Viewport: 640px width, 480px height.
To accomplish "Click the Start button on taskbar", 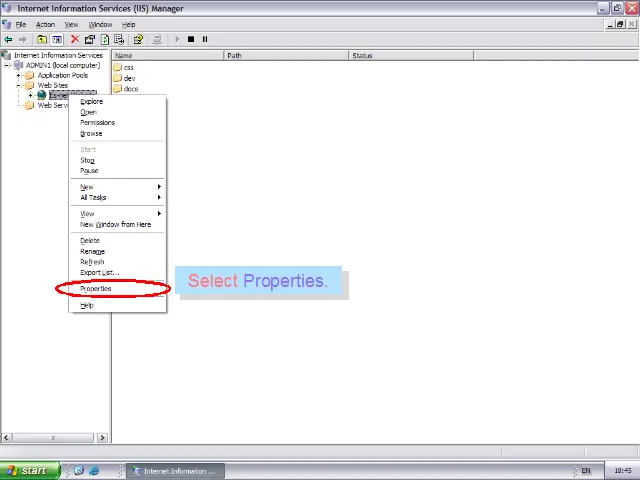I will coord(29,471).
